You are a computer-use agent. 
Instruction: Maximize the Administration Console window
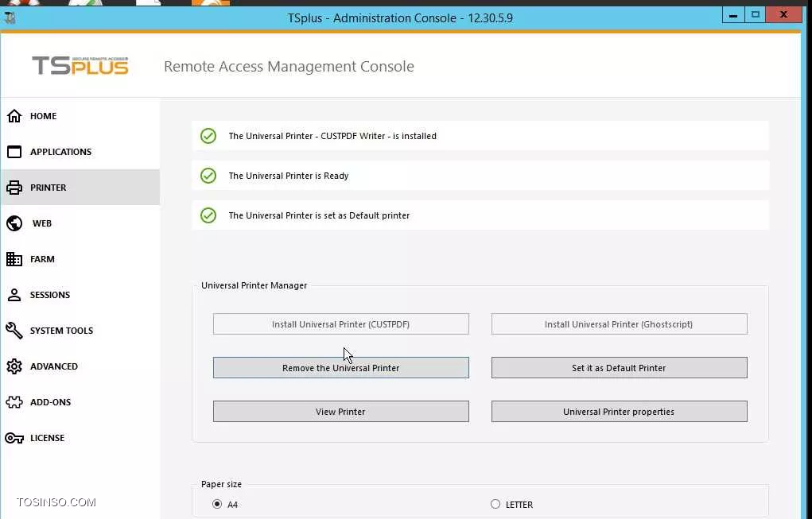[x=756, y=15]
